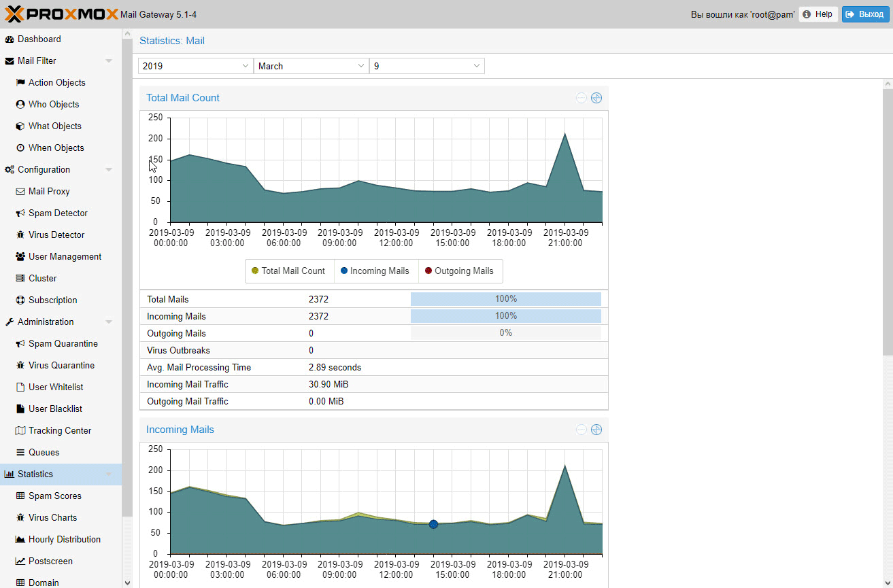
Task: Click the Cluster server icon
Action: pos(20,278)
